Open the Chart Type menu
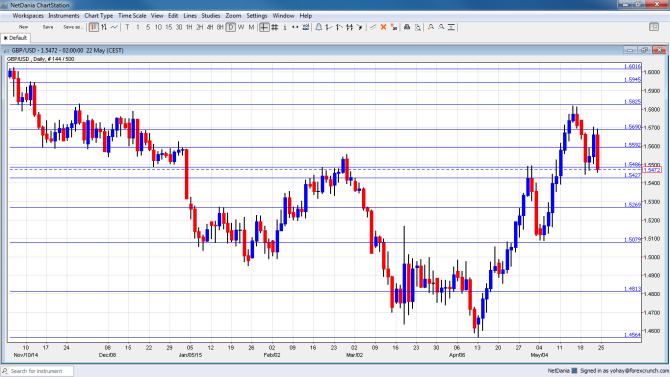Screen dimensions: 670x377 tap(99, 16)
